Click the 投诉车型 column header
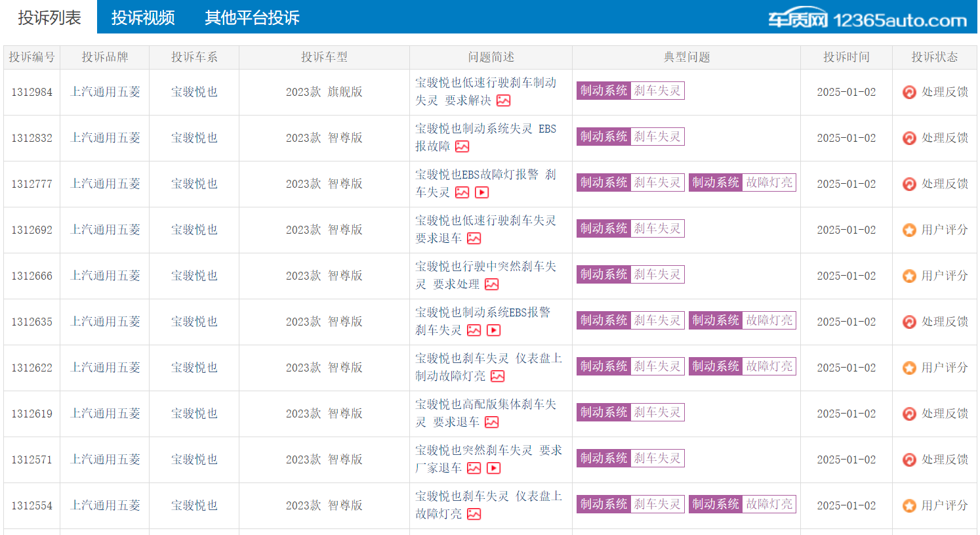 pos(324,57)
